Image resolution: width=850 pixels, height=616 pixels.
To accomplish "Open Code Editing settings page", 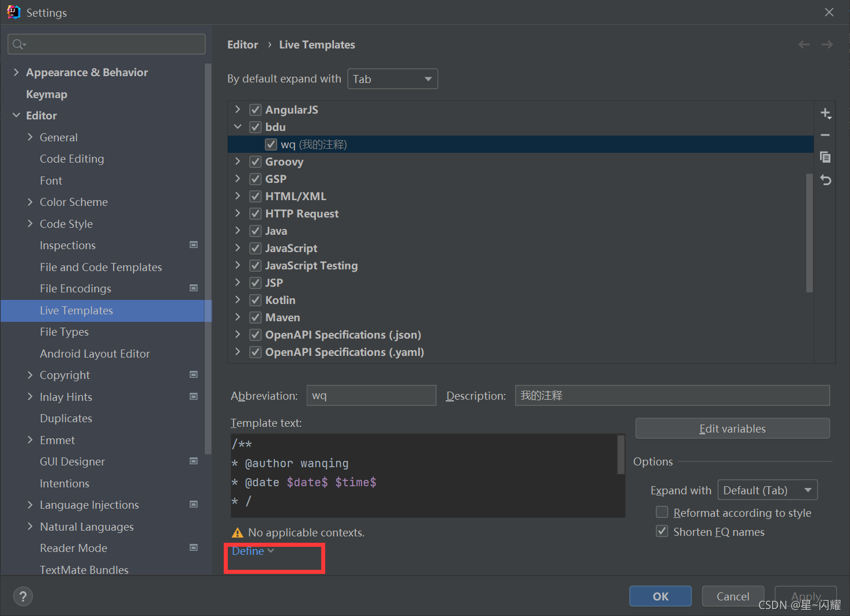I will (72, 159).
